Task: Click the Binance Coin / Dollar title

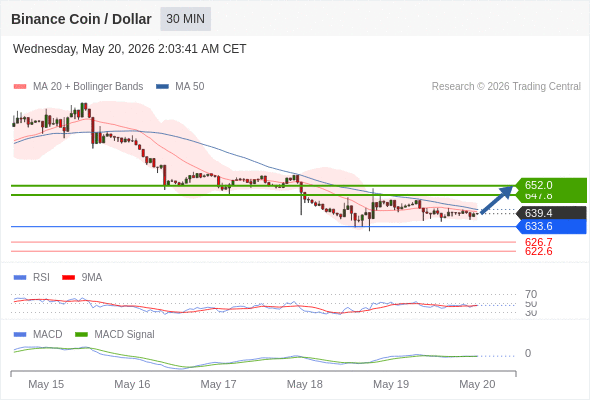Action: click(81, 19)
